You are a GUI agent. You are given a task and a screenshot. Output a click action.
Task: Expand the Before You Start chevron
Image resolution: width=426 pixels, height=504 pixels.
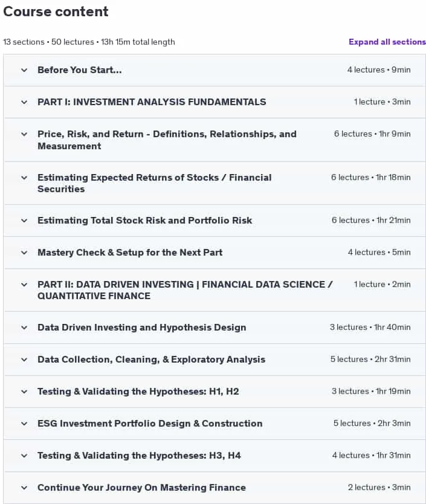point(24,70)
